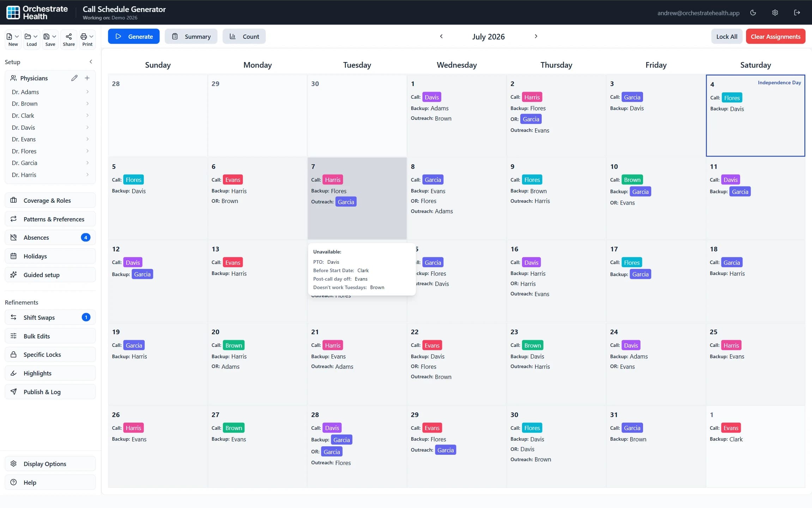
Task: Open Help
Action: point(50,482)
